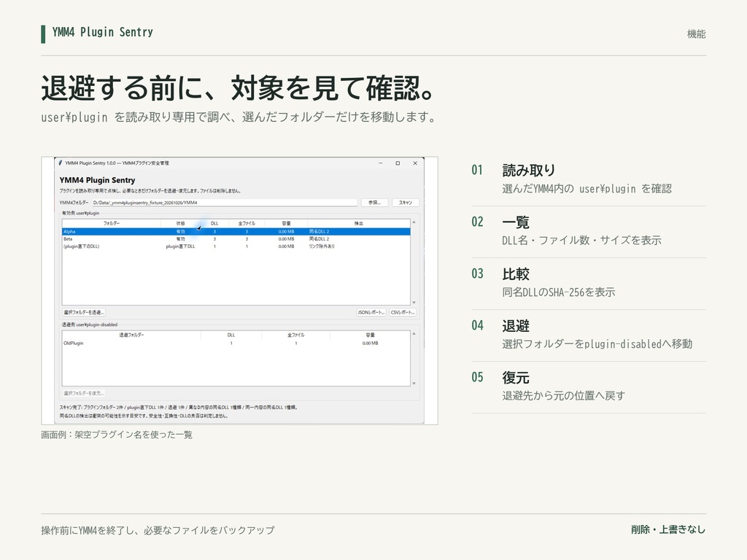Click the 05 復元 feature heading
Screen dimensions: 747x560
tap(516, 378)
